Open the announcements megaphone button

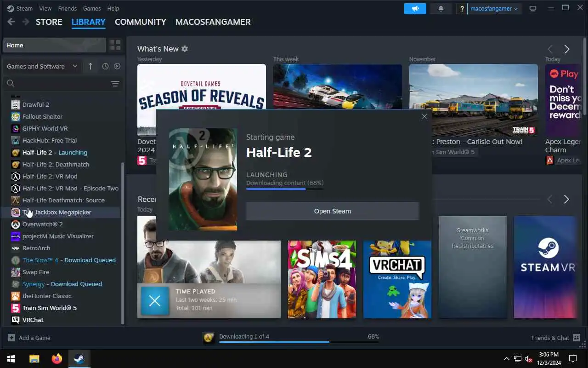(x=415, y=9)
